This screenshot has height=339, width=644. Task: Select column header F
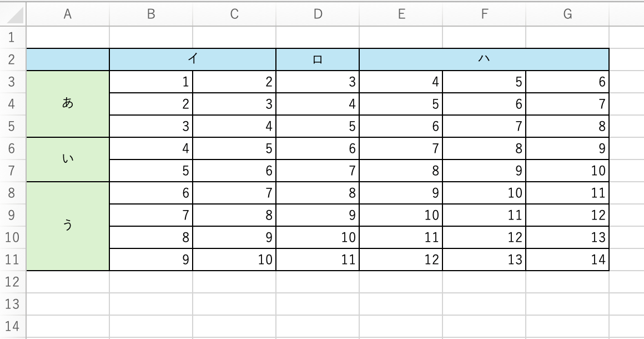[484, 15]
